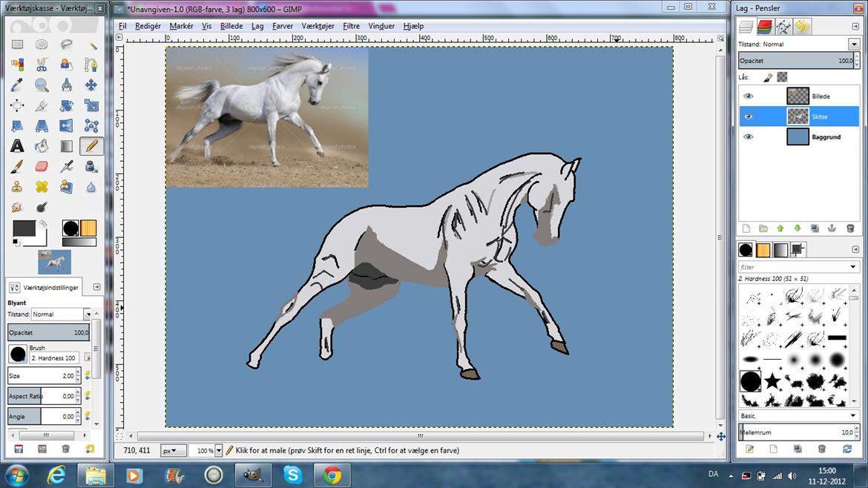The width and height of the screenshot is (868, 488).
Task: Open the Filtre menu
Action: tap(351, 26)
